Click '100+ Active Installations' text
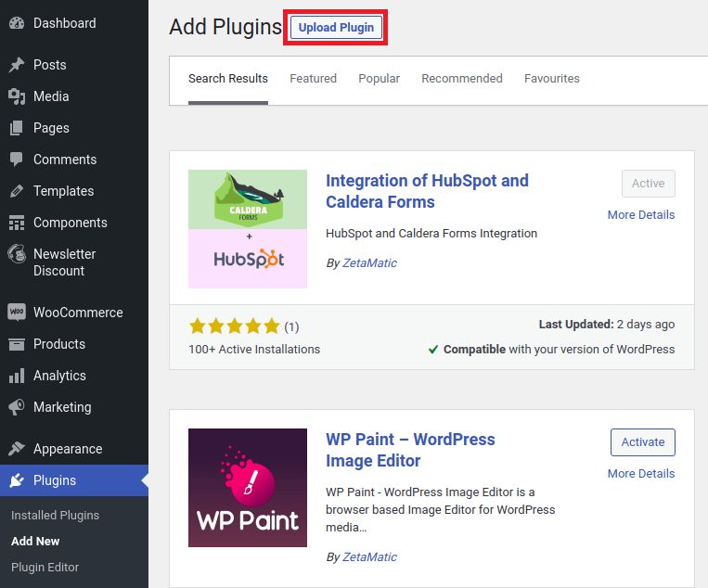The image size is (708, 588). pos(254,350)
